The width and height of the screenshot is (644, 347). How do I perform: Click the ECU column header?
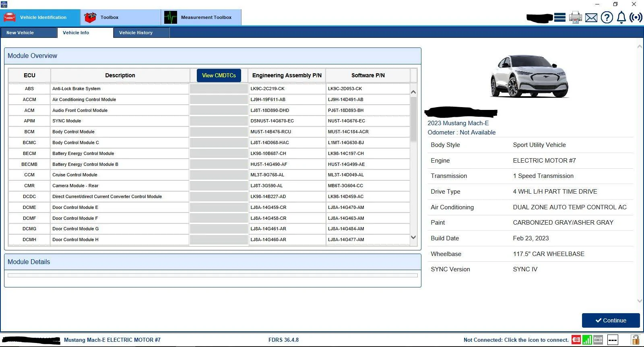(29, 75)
